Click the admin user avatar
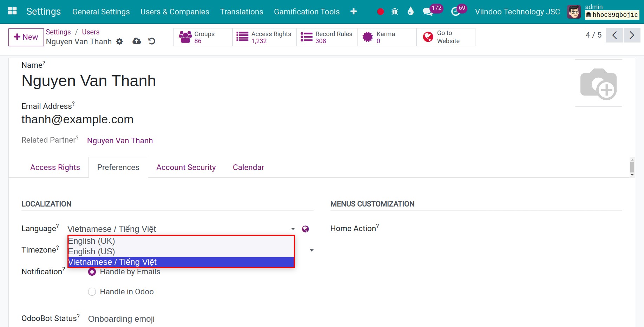644x327 pixels. coord(574,12)
